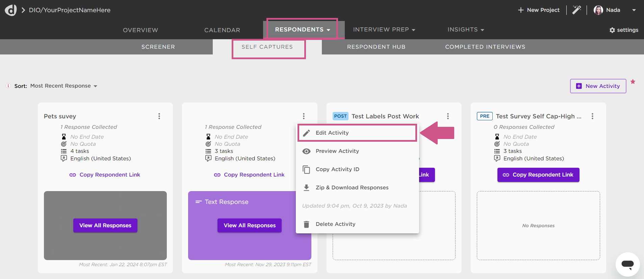Click Test Labels Post Work title
This screenshot has width=644, height=279.
coord(385,116)
